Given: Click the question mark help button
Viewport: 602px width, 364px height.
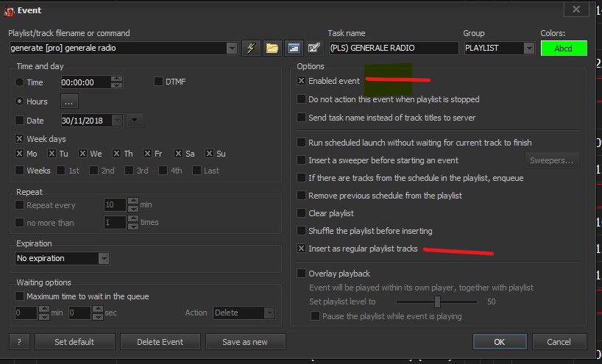Looking at the screenshot, I should coord(19,342).
